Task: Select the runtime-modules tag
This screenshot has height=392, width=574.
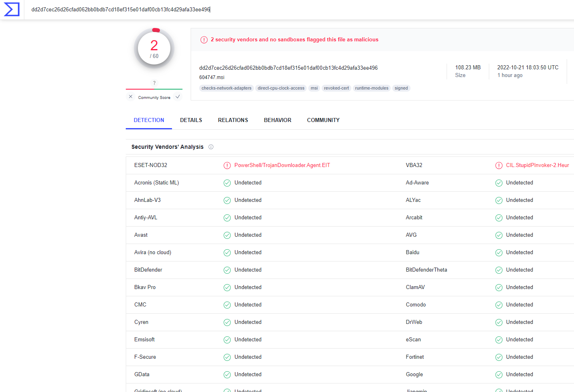Action: (x=372, y=88)
